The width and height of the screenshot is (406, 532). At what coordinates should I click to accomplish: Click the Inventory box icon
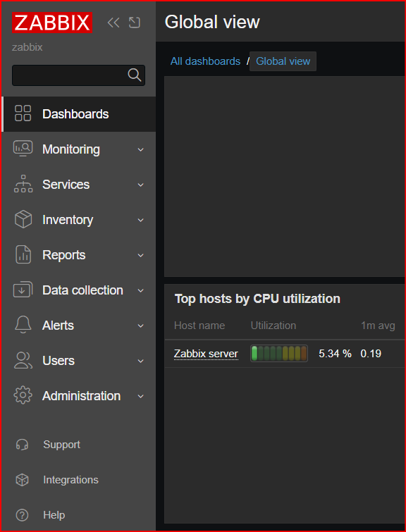point(23,219)
